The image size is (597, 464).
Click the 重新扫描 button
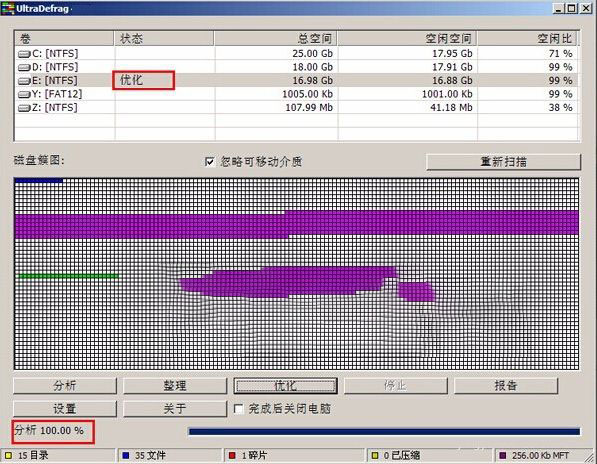coord(503,162)
